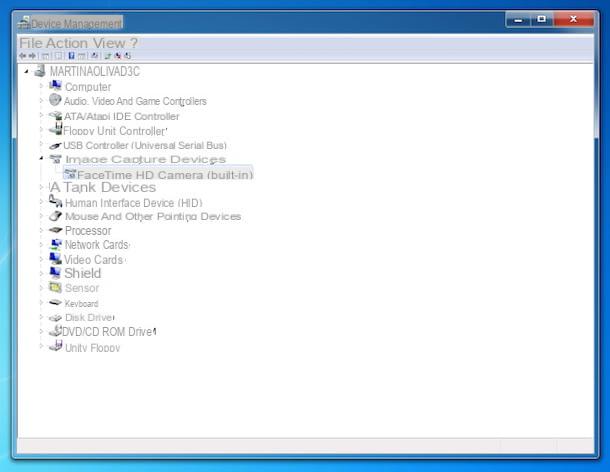Viewport: 610px width, 472px height.
Task: Expand the DVD/CD ROM Drive arrow
Action: pyautogui.click(x=41, y=332)
